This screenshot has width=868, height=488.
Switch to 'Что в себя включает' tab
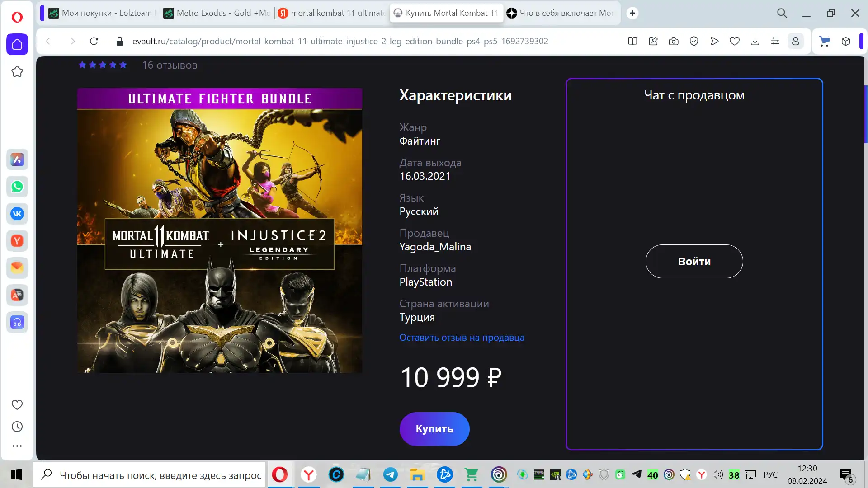[x=561, y=13]
